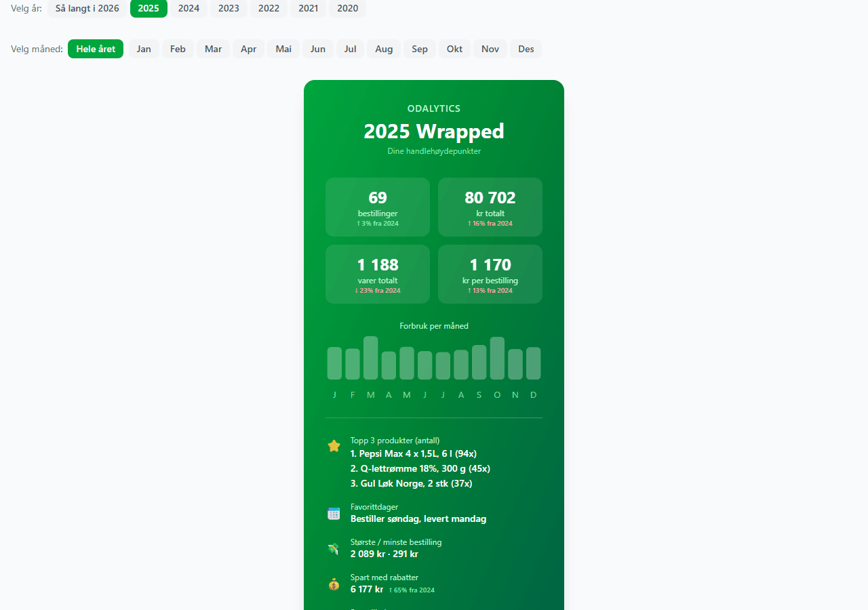Click the star icon beside Topp 3 produkter
868x610 pixels.
(x=334, y=446)
